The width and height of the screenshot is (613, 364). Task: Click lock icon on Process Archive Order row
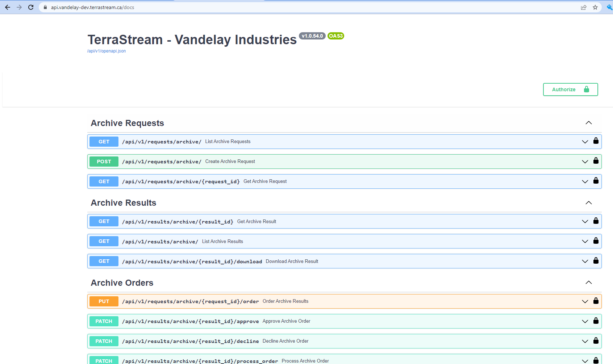click(596, 360)
